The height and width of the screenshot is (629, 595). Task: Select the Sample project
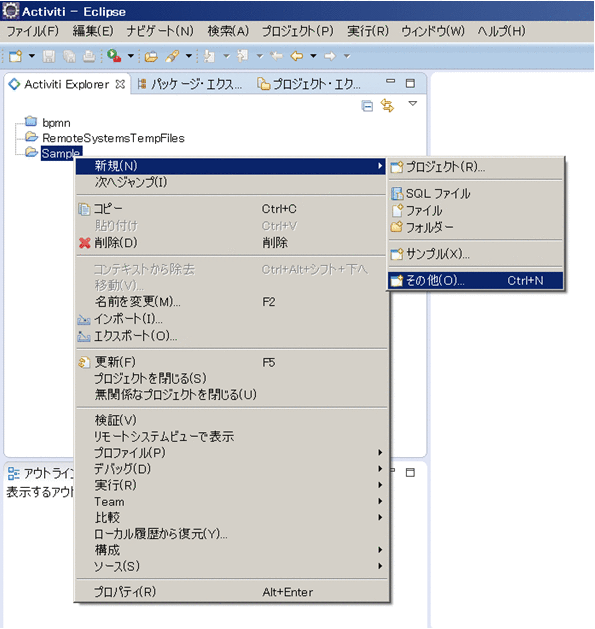61,153
